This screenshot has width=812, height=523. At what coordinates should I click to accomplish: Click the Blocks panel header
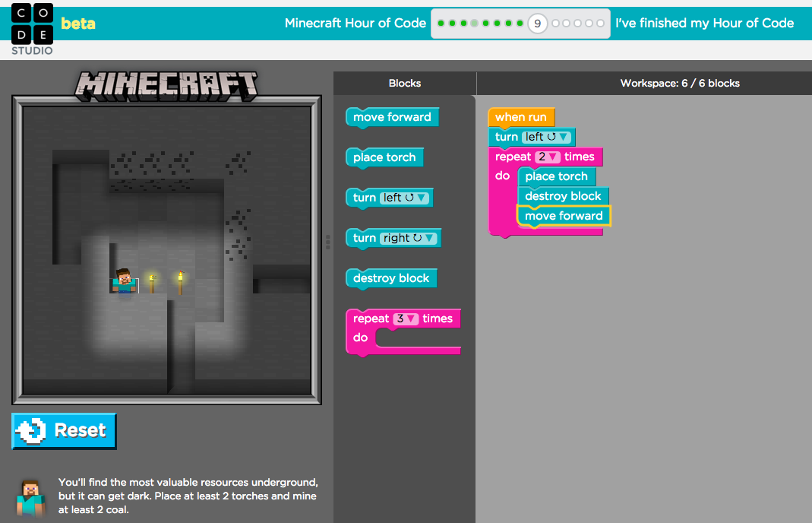point(404,84)
